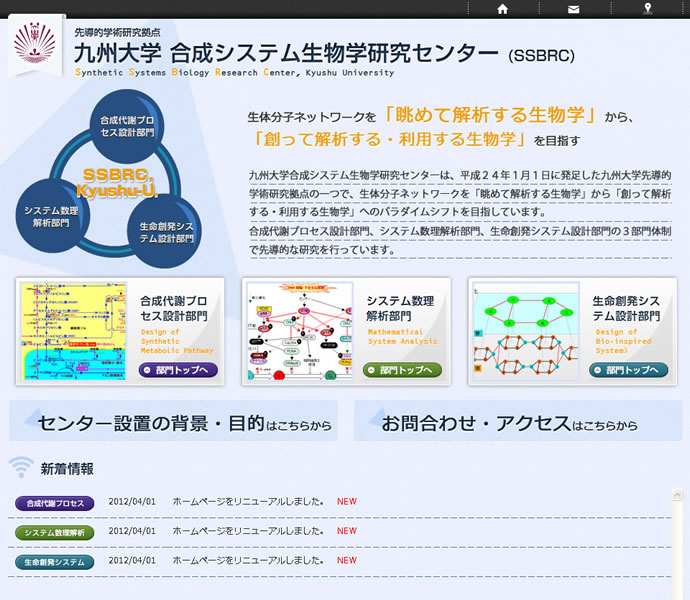Viewport: 690px width, 600px height.
Task: Click the mail envelope icon
Action: 573,9
